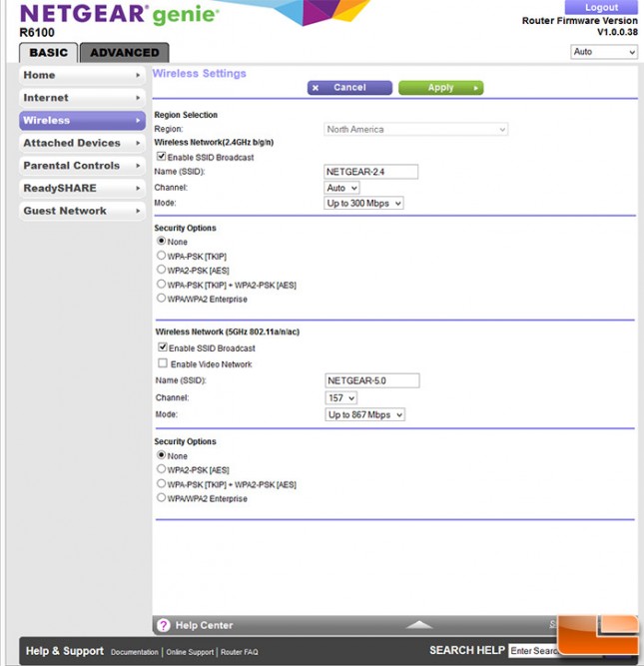
Task: Click the 2.4GHz SSID field containing NETGEAR-2.4
Action: [x=370, y=172]
